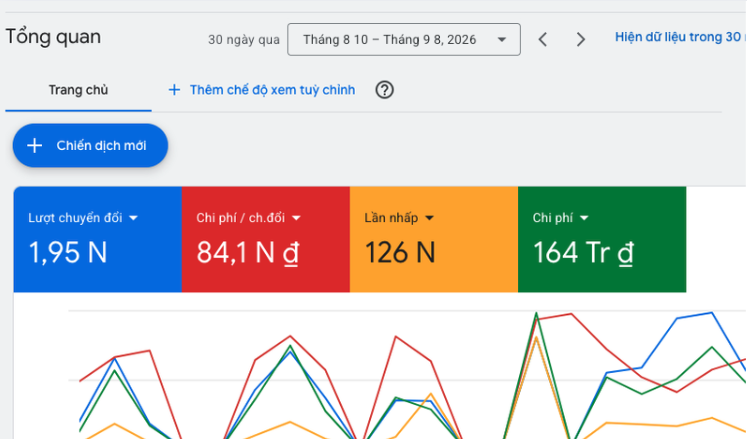Image resolution: width=747 pixels, height=439 pixels.
Task: Go to next date period arrow
Action: click(580, 39)
